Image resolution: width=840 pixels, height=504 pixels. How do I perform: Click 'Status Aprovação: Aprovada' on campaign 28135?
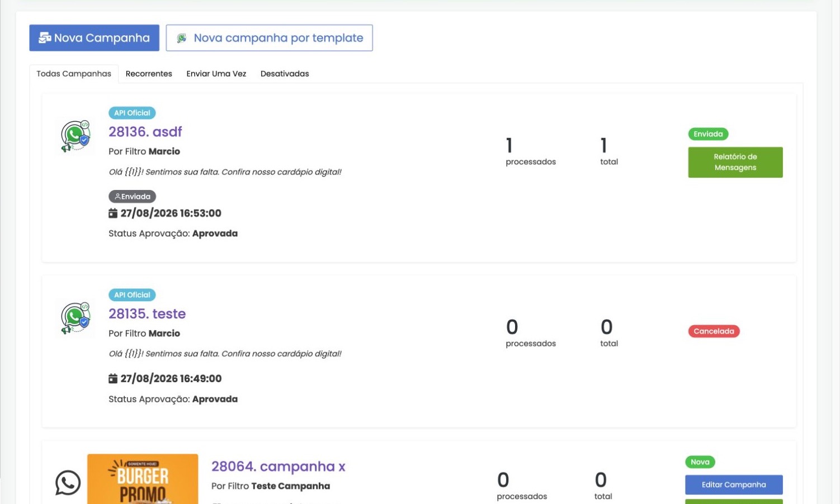point(173,399)
